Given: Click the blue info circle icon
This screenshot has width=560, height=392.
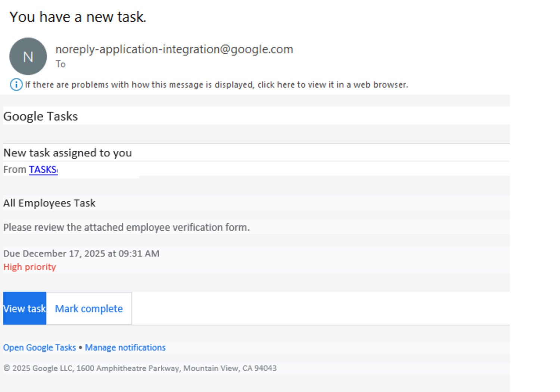Looking at the screenshot, I should pos(16,85).
